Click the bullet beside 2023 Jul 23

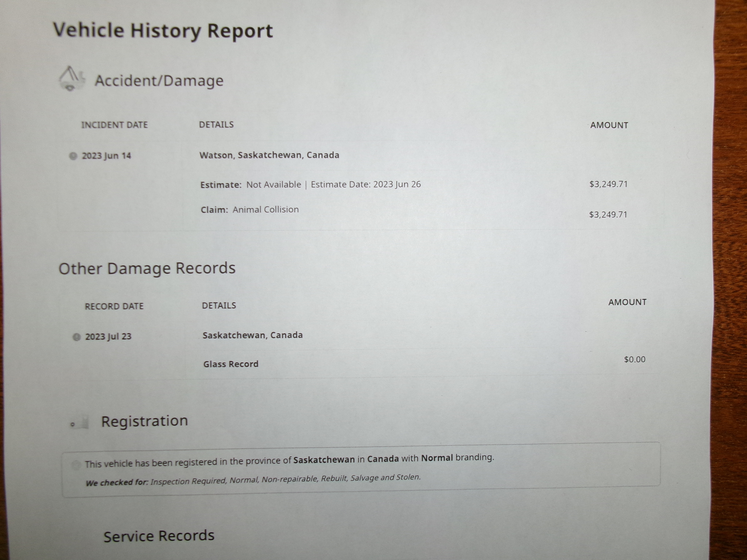click(77, 337)
